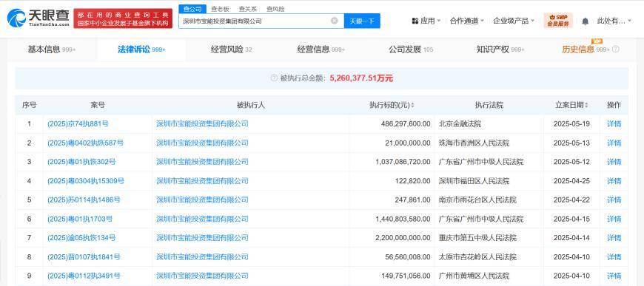Open notifications bell icon

(x=586, y=21)
